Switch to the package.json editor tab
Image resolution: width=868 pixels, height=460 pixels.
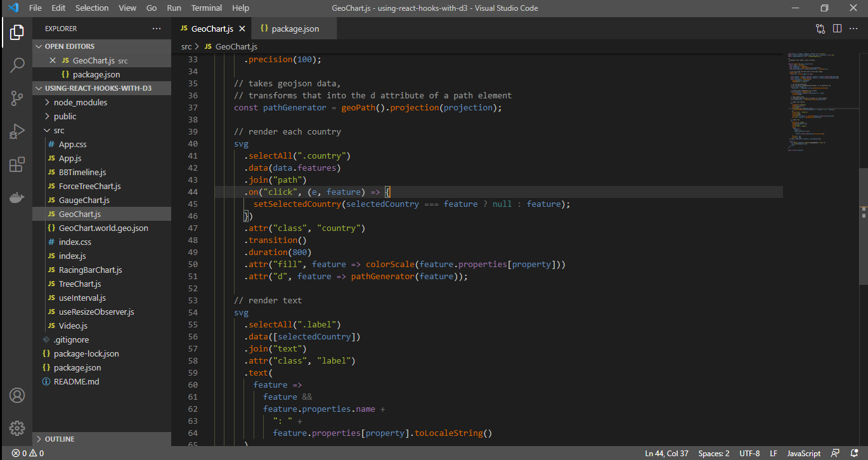pos(295,29)
